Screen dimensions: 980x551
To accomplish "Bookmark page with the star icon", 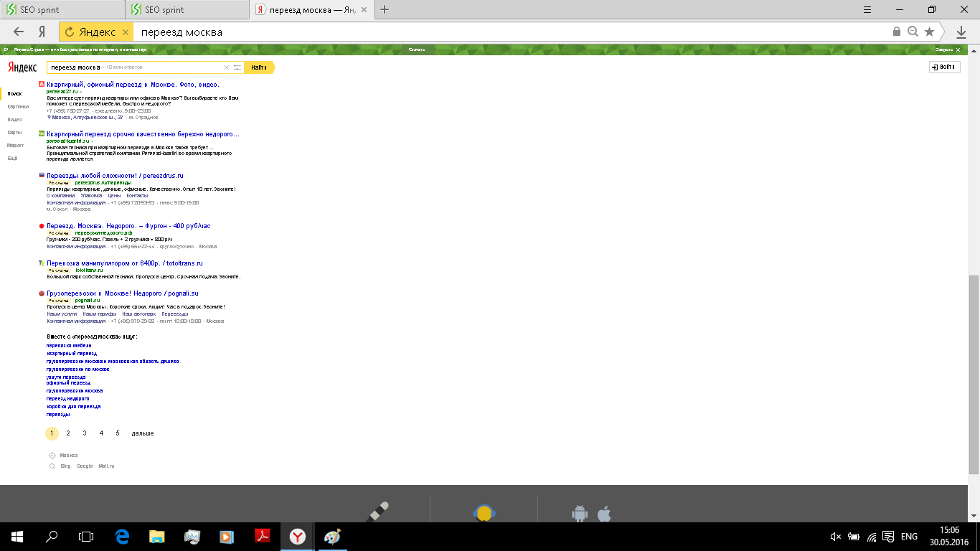I will [930, 32].
